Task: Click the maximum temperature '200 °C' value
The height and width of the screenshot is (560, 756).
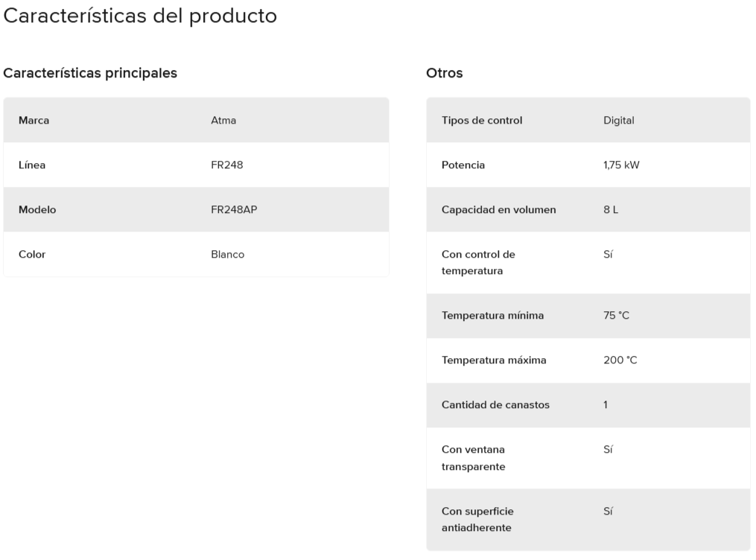Action: (620, 360)
